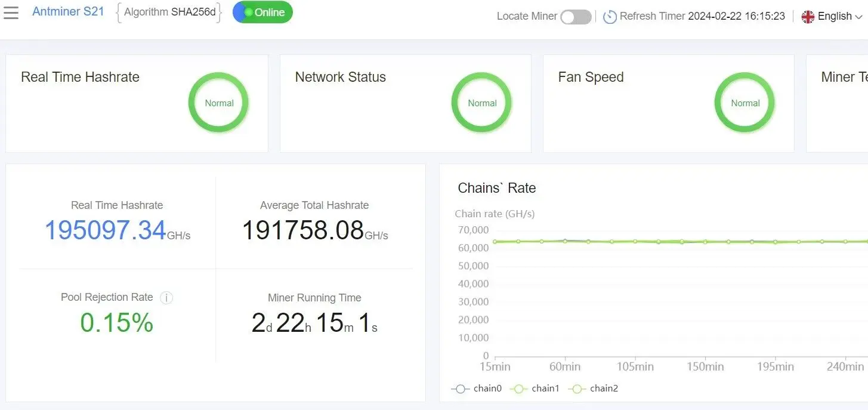Click the Antminer S21 title link
Viewport: 868px width, 410px height.
click(x=69, y=12)
